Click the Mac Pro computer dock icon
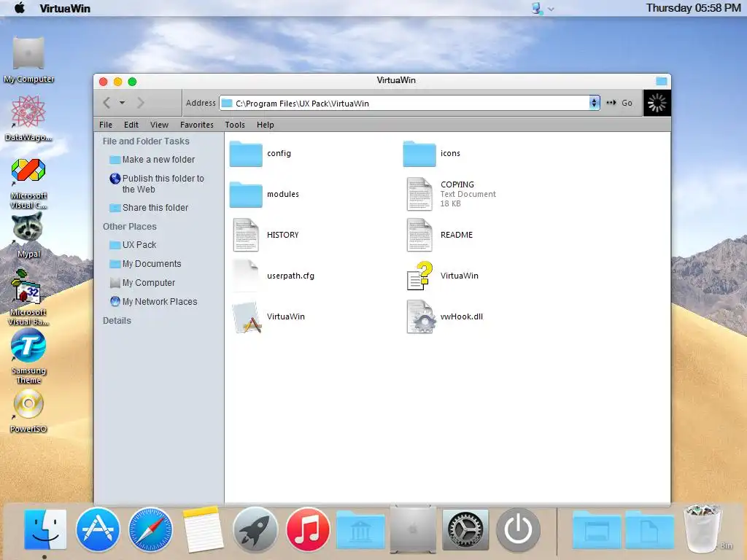 tap(413, 529)
